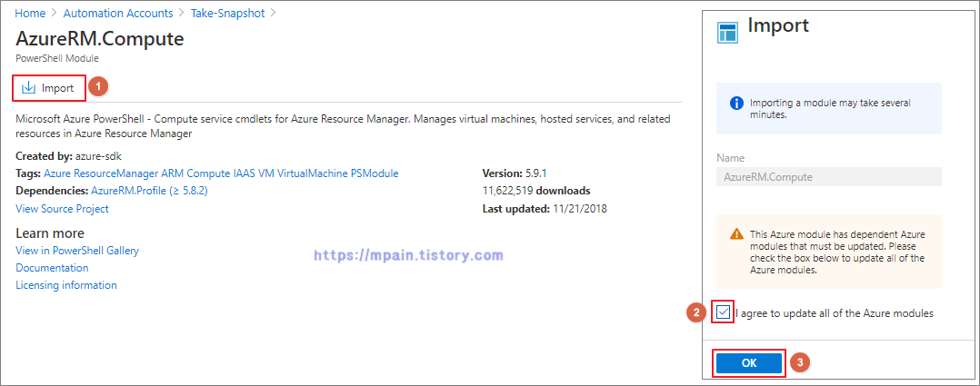
Task: Open the Azure tag link
Action: pos(57,173)
